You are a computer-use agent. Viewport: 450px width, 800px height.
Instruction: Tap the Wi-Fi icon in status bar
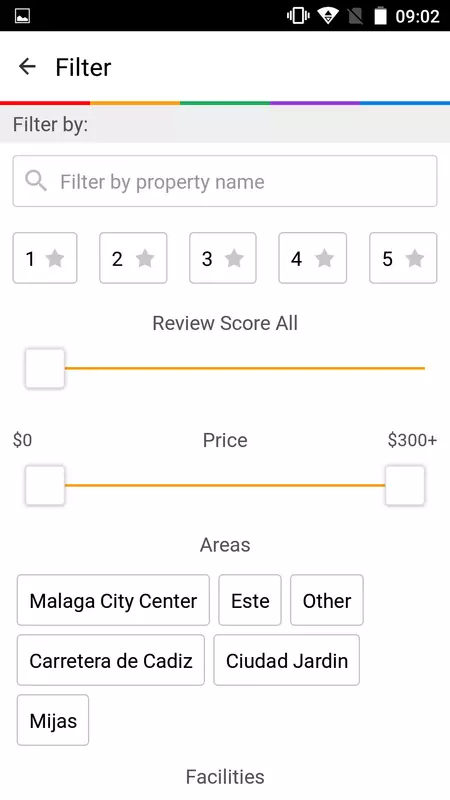(x=328, y=16)
